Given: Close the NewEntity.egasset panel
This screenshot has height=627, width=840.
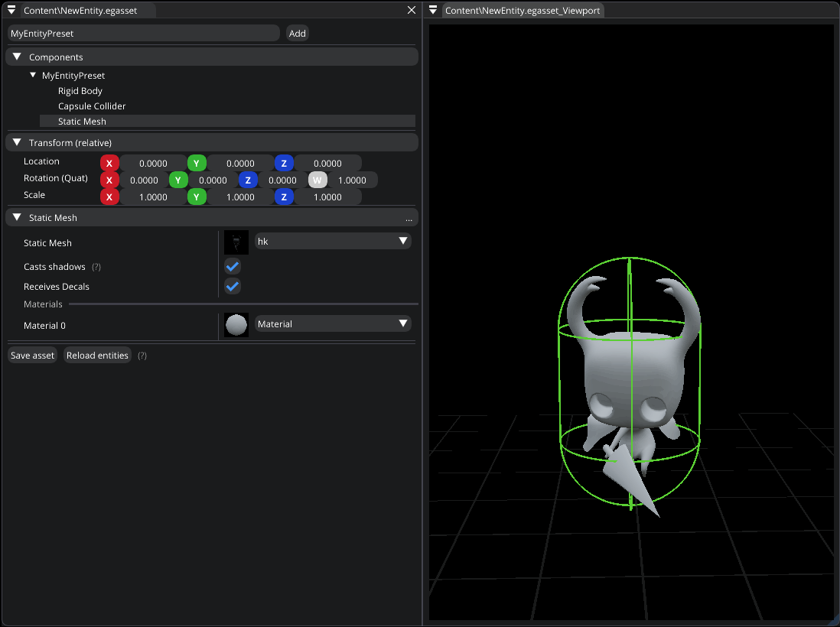Looking at the screenshot, I should pyautogui.click(x=412, y=10).
